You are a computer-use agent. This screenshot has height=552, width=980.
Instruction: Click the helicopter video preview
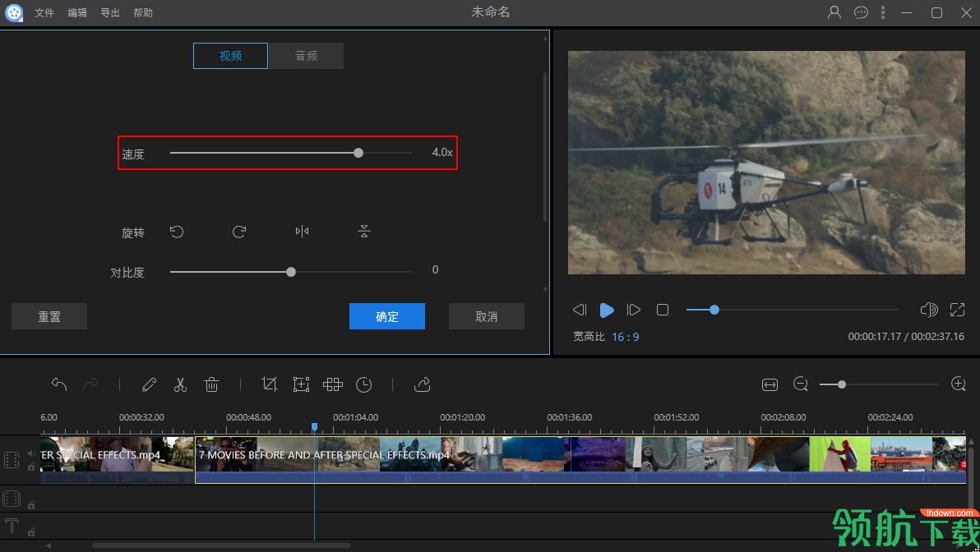point(766,163)
